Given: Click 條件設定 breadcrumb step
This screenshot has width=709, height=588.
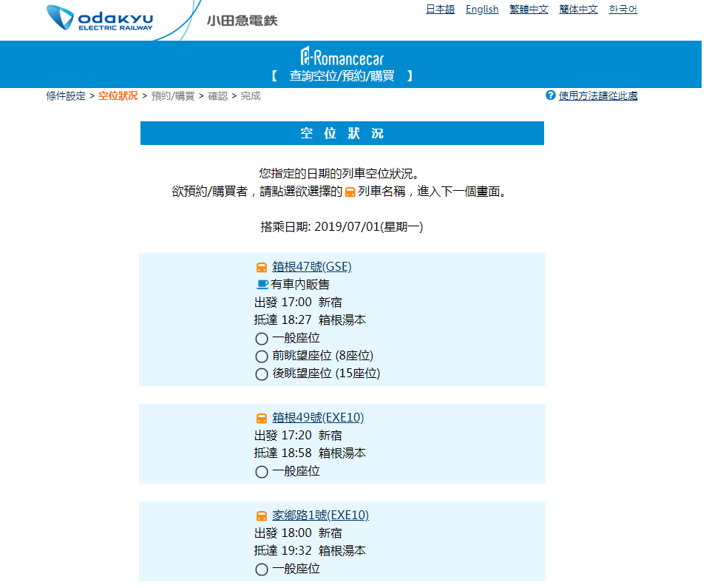Looking at the screenshot, I should 66,96.
